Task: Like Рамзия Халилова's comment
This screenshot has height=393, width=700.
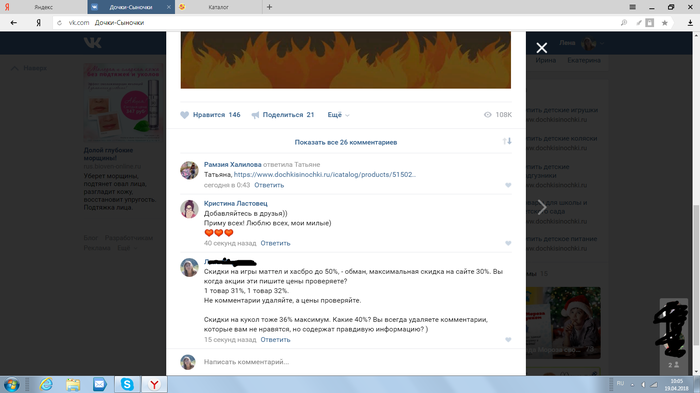Action: click(508, 185)
